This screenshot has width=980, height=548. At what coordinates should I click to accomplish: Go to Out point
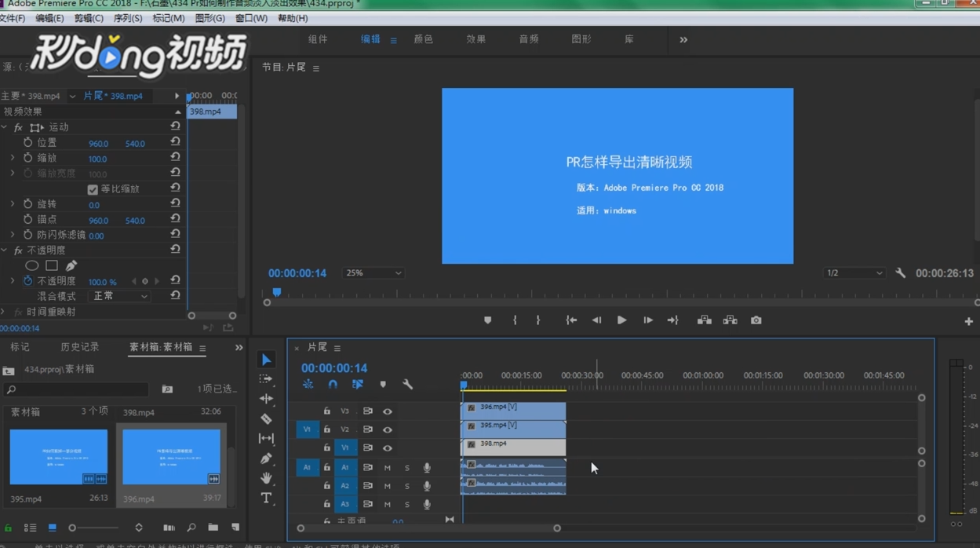coord(672,320)
